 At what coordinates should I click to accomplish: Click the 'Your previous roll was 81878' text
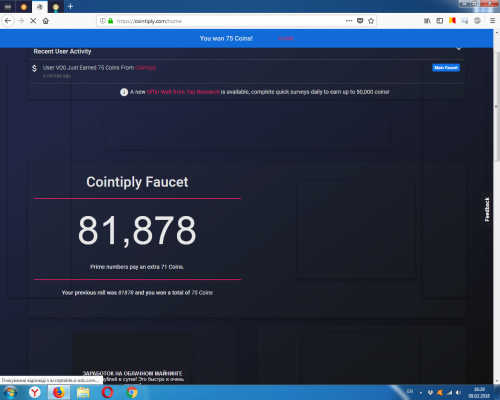[x=137, y=293]
